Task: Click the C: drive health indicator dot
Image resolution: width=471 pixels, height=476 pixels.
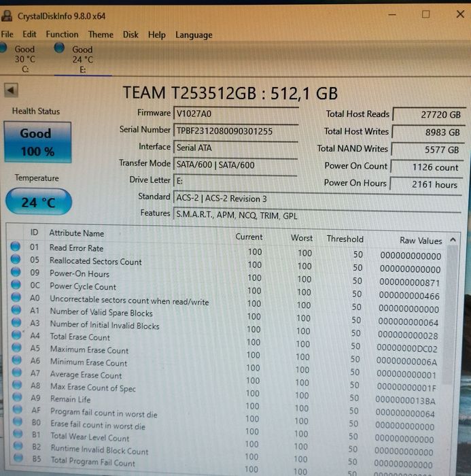Action: (x=3, y=48)
